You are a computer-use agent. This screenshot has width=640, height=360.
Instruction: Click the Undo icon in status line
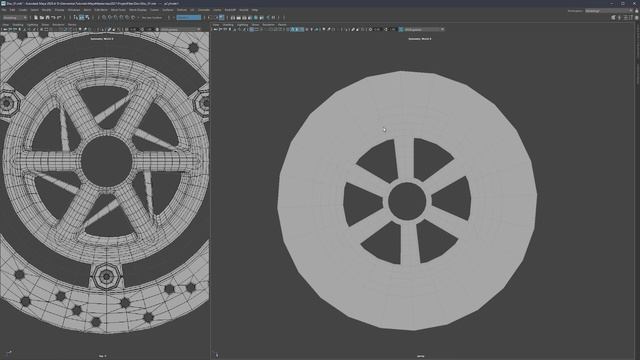(53, 18)
